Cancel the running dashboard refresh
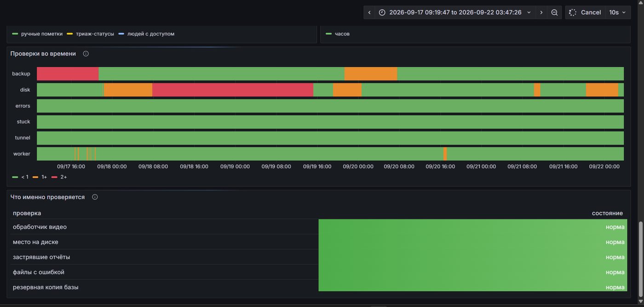This screenshot has height=307, width=644. click(x=585, y=12)
